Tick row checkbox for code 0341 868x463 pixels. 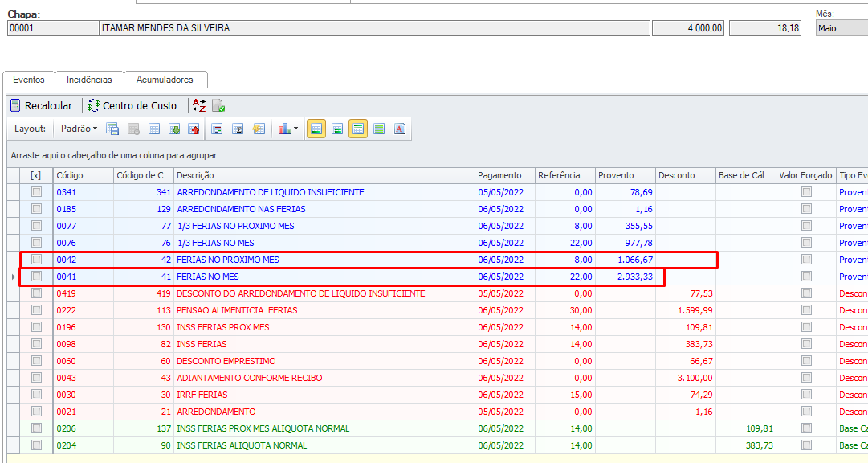(37, 192)
